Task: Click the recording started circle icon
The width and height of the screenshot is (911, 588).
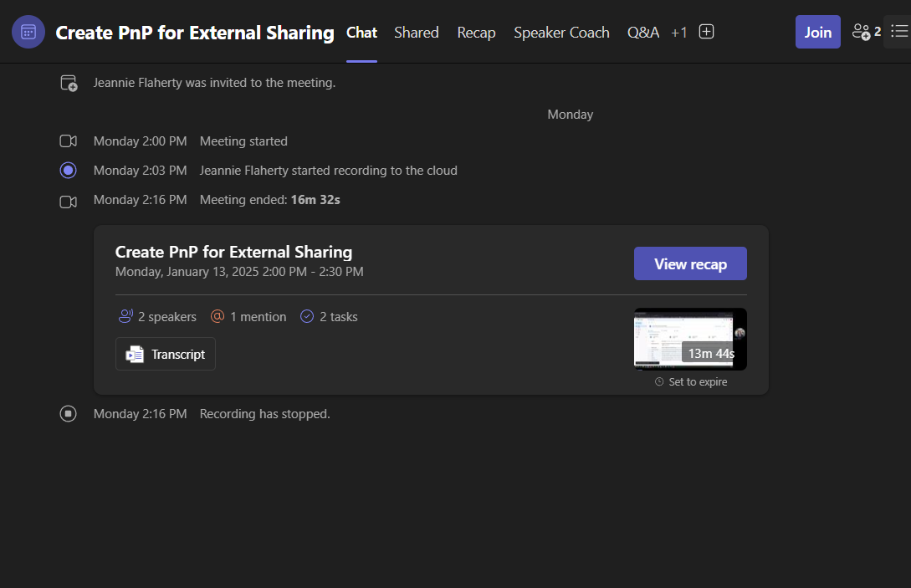Action: click(69, 171)
